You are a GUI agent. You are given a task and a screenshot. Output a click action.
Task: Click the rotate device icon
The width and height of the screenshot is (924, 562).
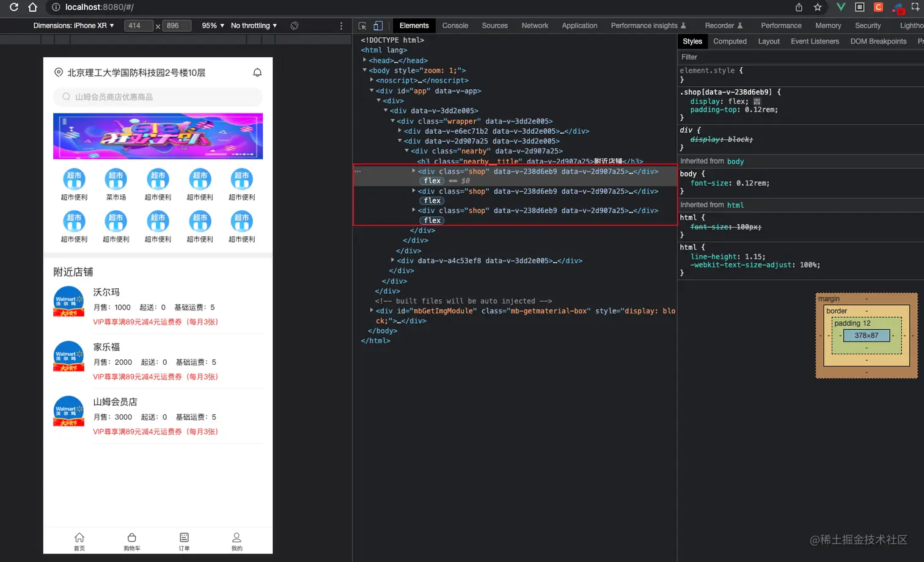(x=295, y=26)
